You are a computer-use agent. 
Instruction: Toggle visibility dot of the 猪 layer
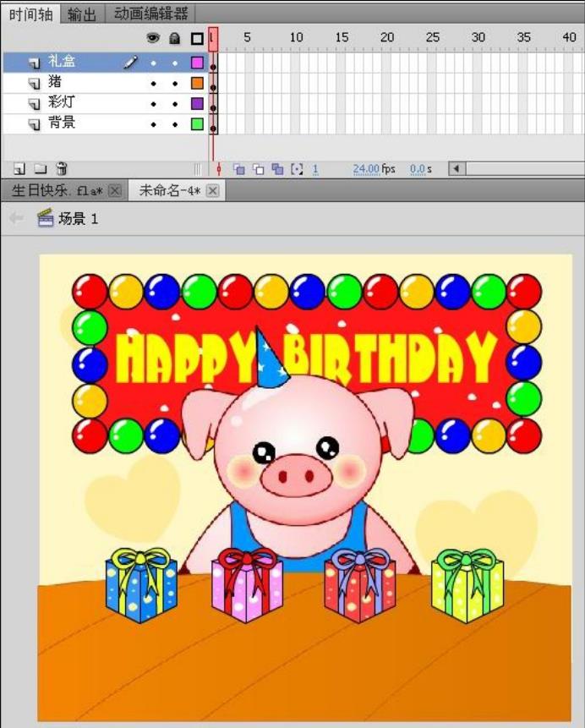(153, 84)
